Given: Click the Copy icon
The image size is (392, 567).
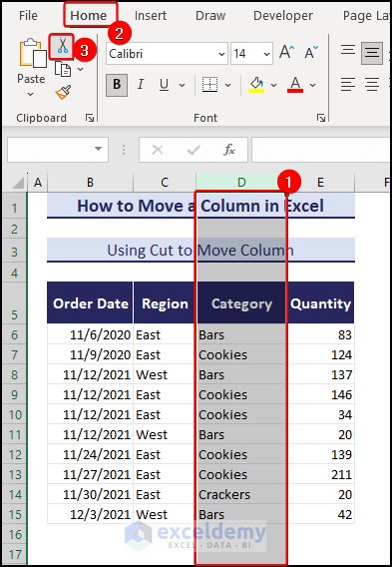Looking at the screenshot, I should tap(63, 69).
